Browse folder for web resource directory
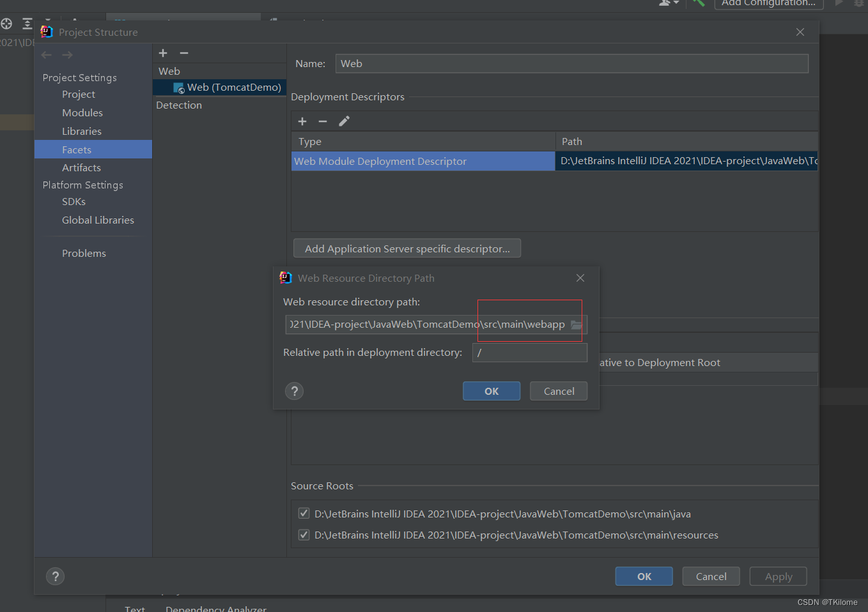 click(x=576, y=325)
